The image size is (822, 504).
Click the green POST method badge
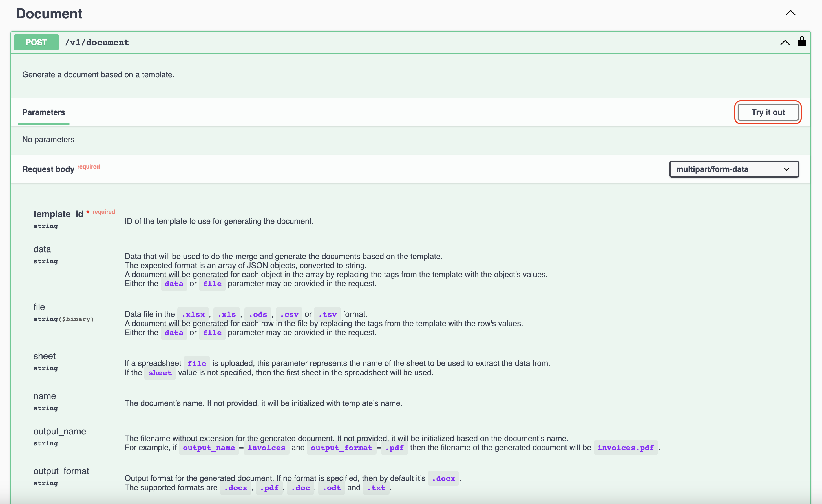pyautogui.click(x=36, y=42)
